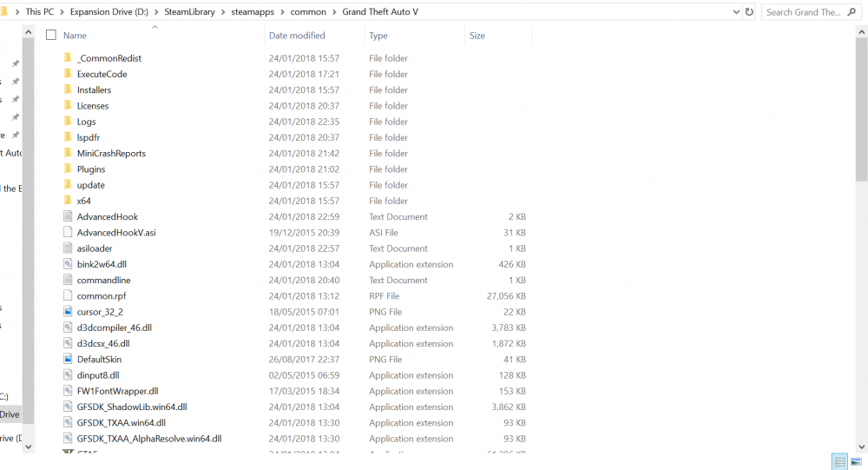Image resolution: width=868 pixels, height=470 pixels.
Task: Navigate to common folder in breadcrumb
Action: click(x=308, y=11)
